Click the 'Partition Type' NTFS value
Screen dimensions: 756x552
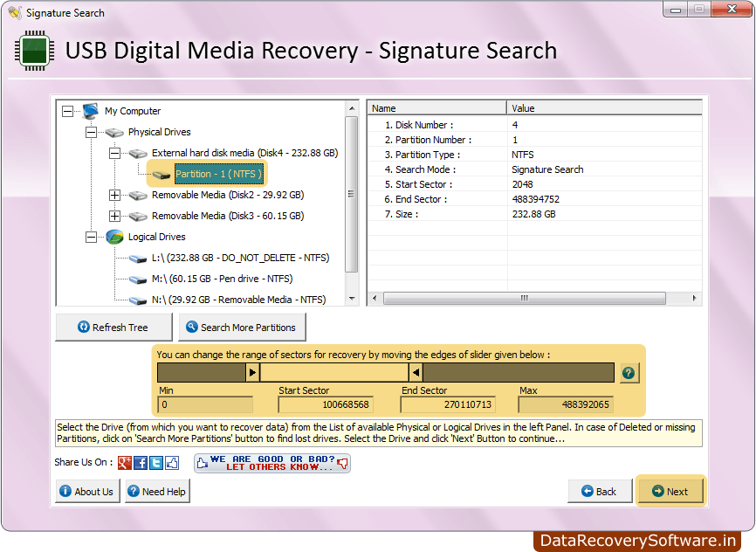pos(523,155)
